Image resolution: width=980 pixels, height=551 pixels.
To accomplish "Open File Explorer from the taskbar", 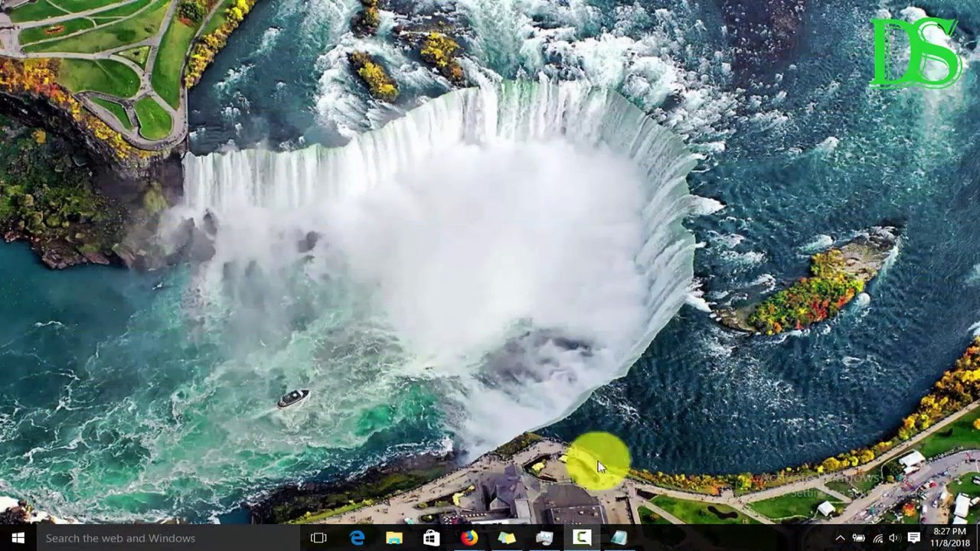I will [x=394, y=538].
